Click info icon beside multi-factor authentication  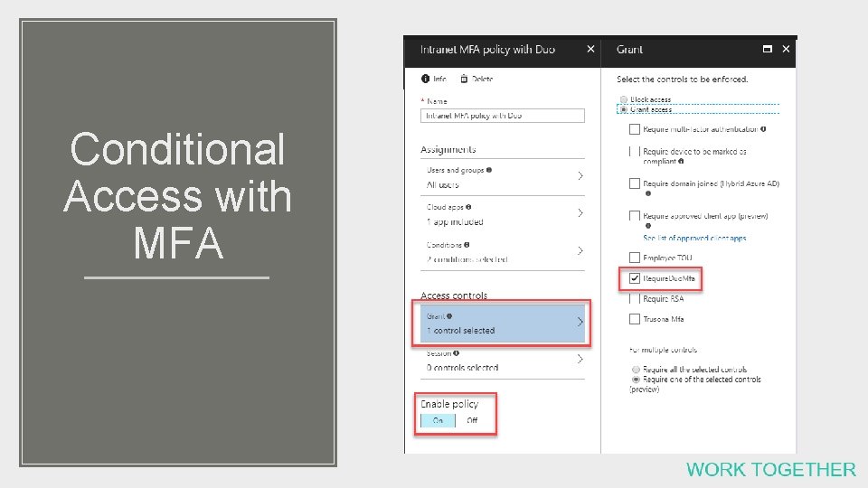point(763,129)
